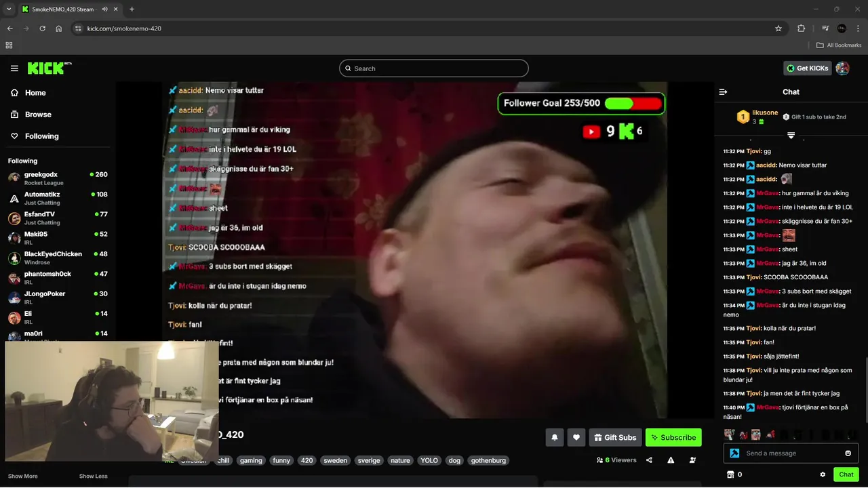Open chat settings gear
Viewport: 868px width, 488px height.
pyautogui.click(x=823, y=474)
